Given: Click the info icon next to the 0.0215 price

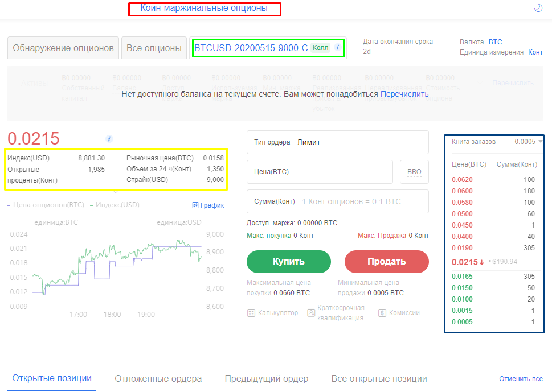Looking at the screenshot, I should [109, 139].
